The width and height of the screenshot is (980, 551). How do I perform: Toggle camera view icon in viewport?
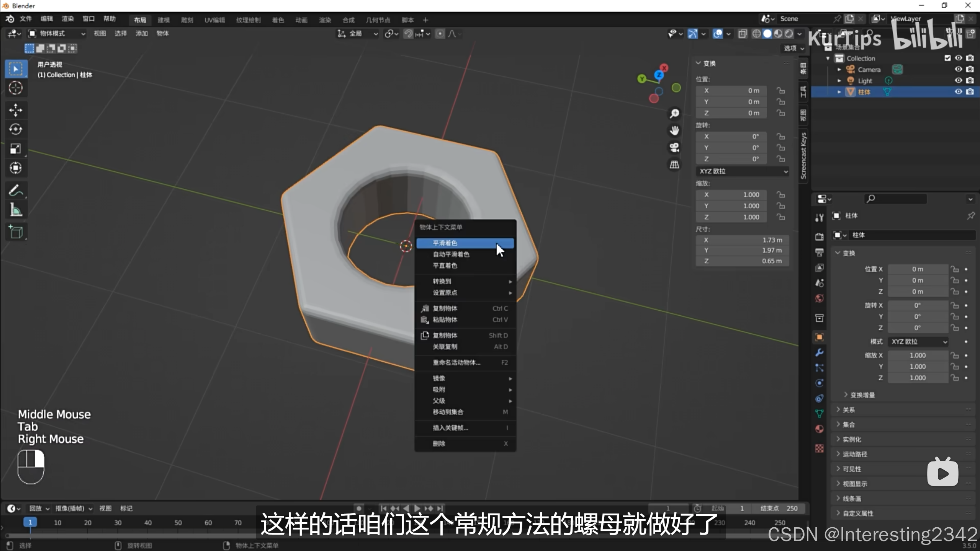674,147
